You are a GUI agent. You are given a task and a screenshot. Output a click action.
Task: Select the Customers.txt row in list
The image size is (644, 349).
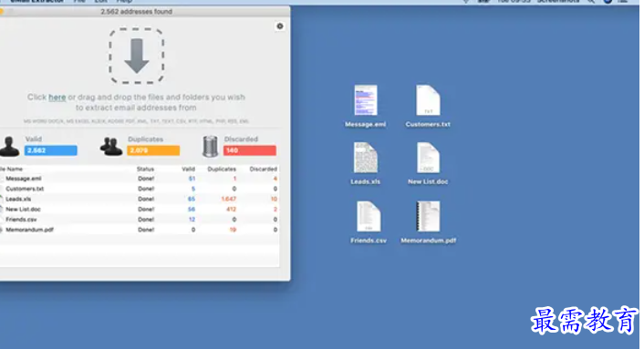[x=140, y=189]
